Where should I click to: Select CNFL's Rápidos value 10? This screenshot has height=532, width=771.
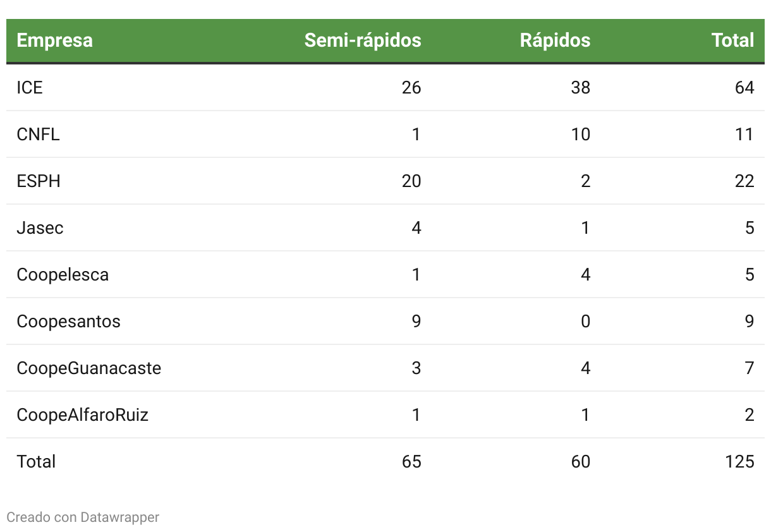[x=580, y=135]
